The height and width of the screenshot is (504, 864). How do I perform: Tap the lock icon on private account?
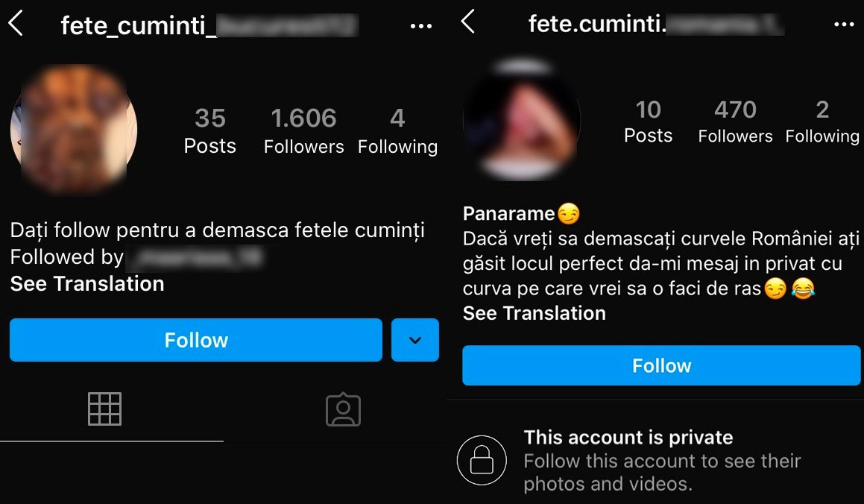pyautogui.click(x=482, y=460)
